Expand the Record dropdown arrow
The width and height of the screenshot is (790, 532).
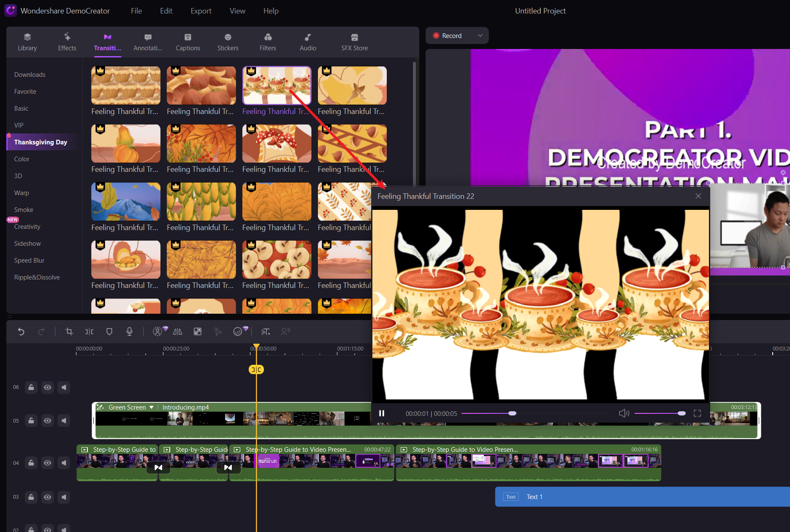click(480, 35)
